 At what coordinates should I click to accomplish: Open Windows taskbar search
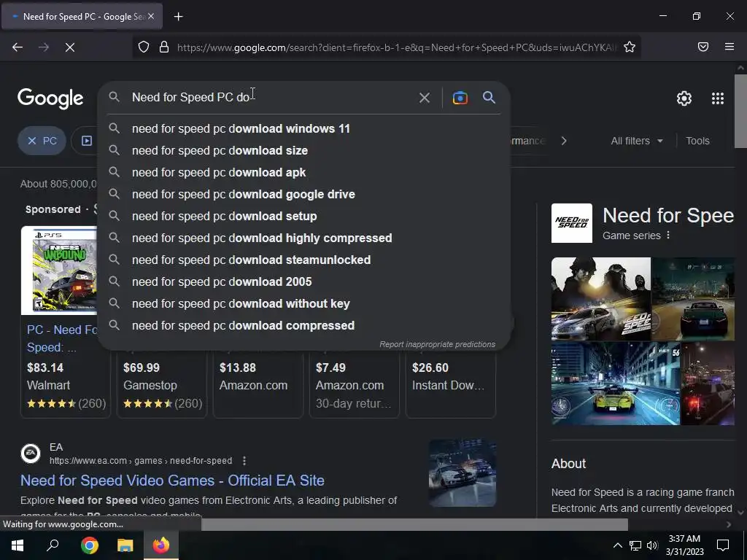tap(53, 545)
